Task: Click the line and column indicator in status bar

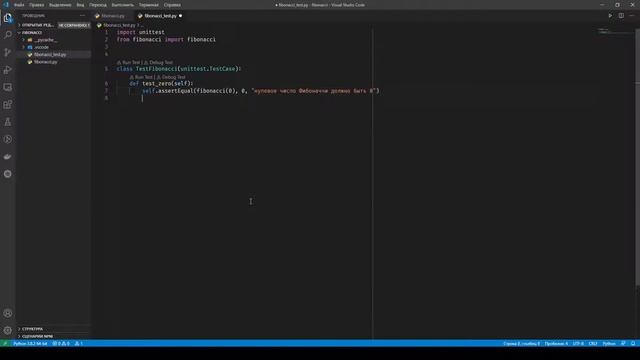Action: point(521,343)
